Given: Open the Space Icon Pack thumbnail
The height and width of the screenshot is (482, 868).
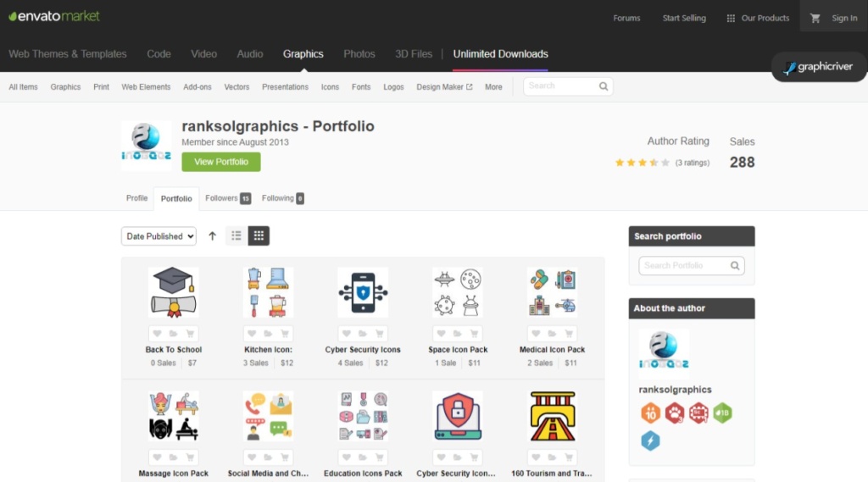Looking at the screenshot, I should (458, 292).
